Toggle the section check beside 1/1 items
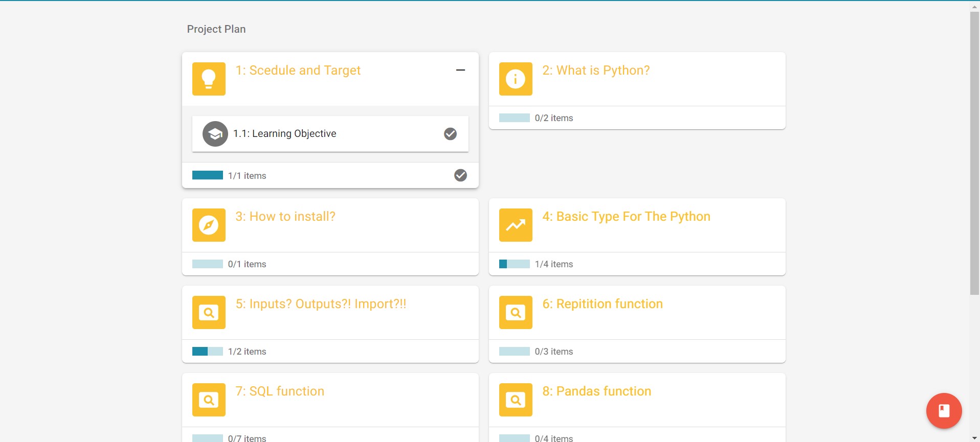This screenshot has width=980, height=442. click(x=460, y=175)
